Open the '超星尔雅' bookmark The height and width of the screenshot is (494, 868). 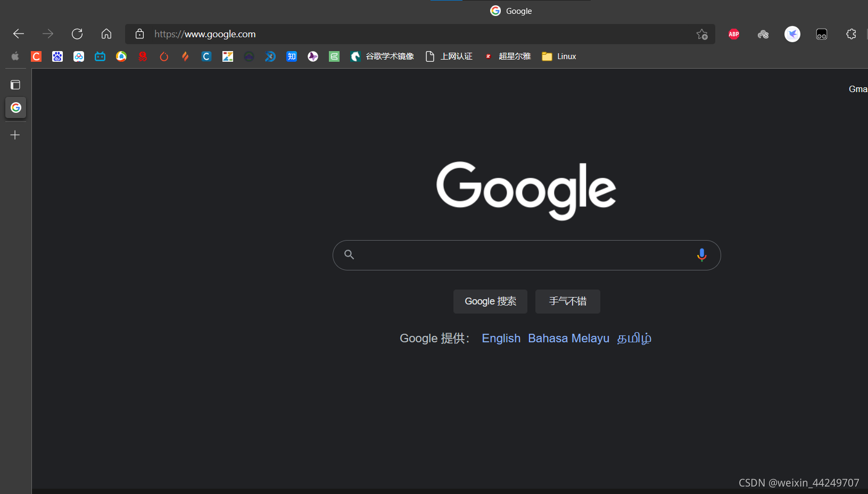pos(507,56)
